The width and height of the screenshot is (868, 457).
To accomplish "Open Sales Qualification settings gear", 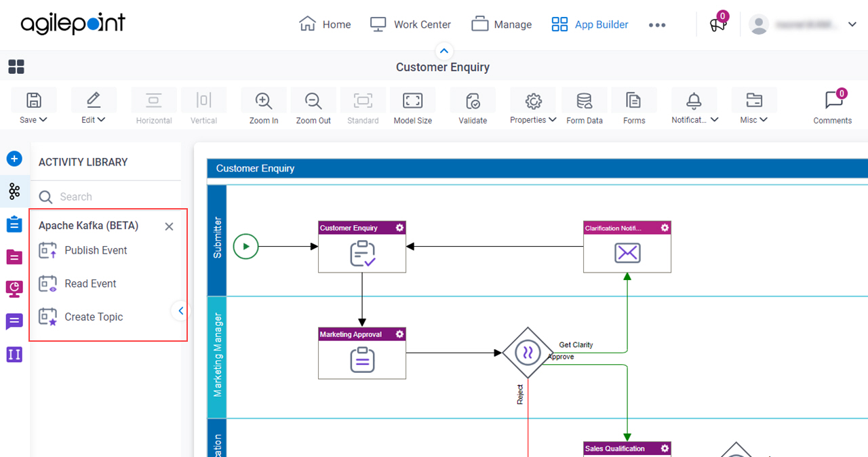I will 665,448.
